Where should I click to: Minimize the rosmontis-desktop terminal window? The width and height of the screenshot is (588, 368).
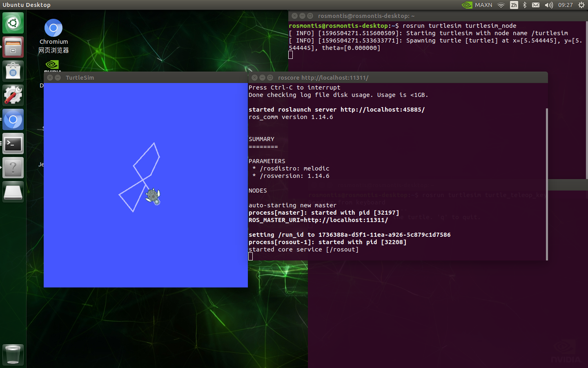coord(302,16)
